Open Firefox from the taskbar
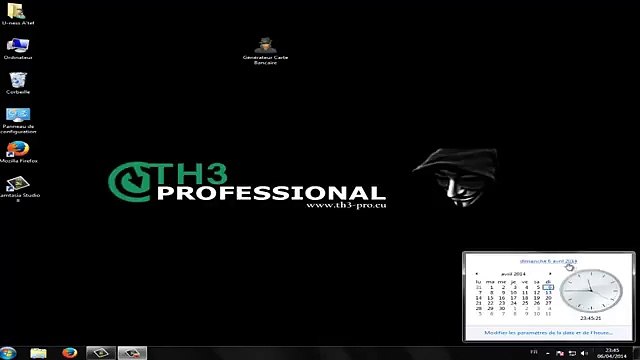Screen dimensions: 640x360 click(69, 353)
